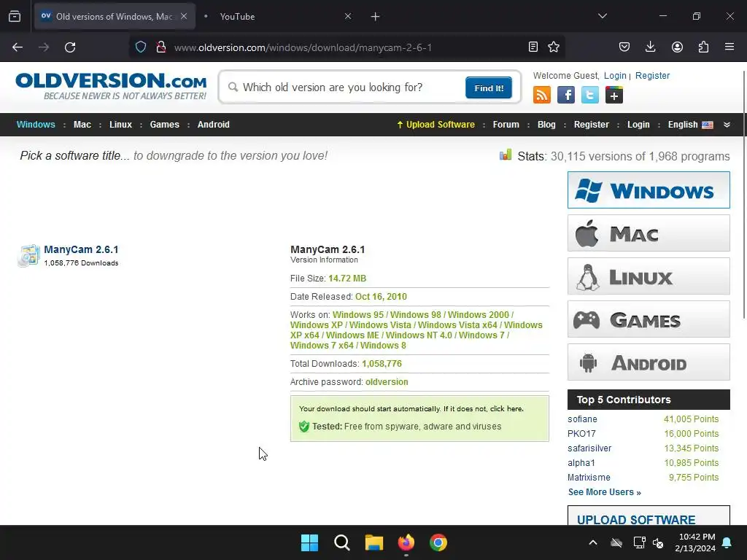Open the Forum nav link
Screen dimensions: 747x560
pyautogui.click(x=506, y=124)
